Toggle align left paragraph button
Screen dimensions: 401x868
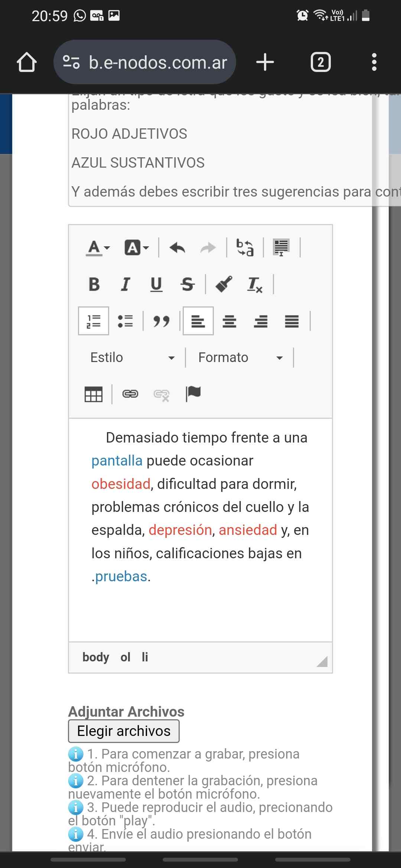point(198,321)
